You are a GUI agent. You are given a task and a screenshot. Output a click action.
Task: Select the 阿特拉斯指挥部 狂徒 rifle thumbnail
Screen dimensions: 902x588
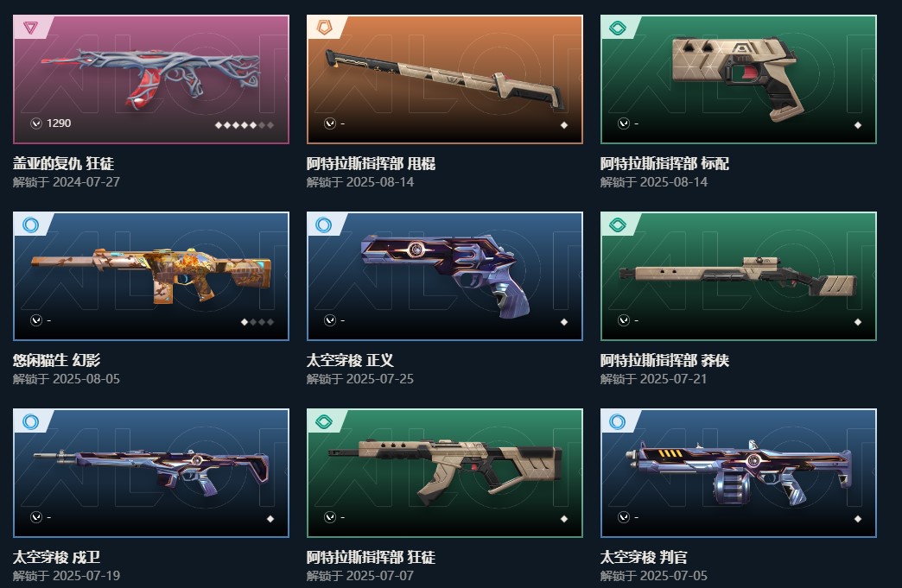445,473
